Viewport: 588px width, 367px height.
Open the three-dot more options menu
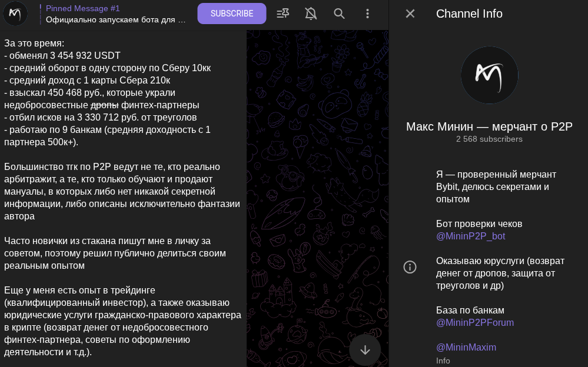367,14
